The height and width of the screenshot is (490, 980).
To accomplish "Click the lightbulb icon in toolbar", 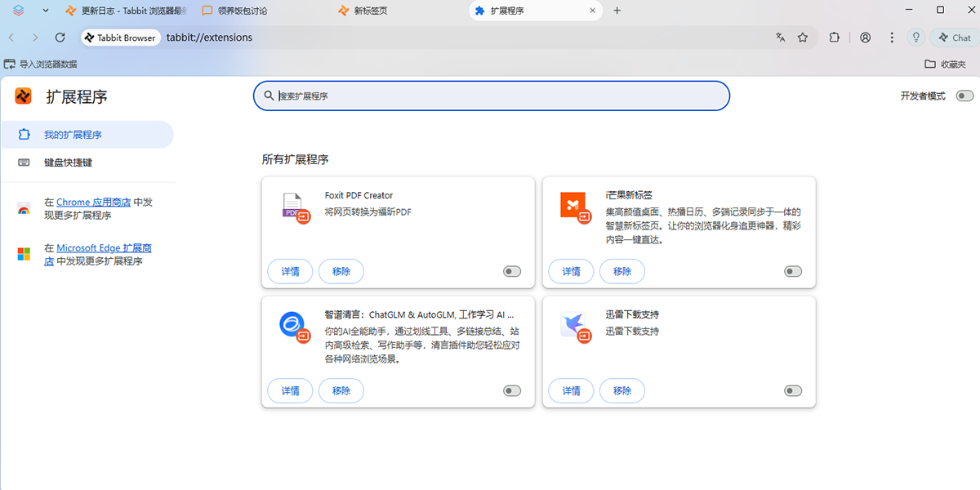I will pos(916,38).
